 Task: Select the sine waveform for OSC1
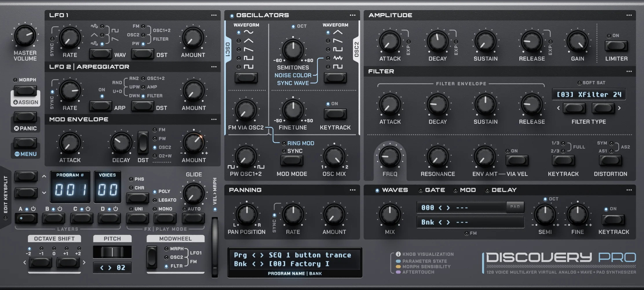(x=239, y=32)
